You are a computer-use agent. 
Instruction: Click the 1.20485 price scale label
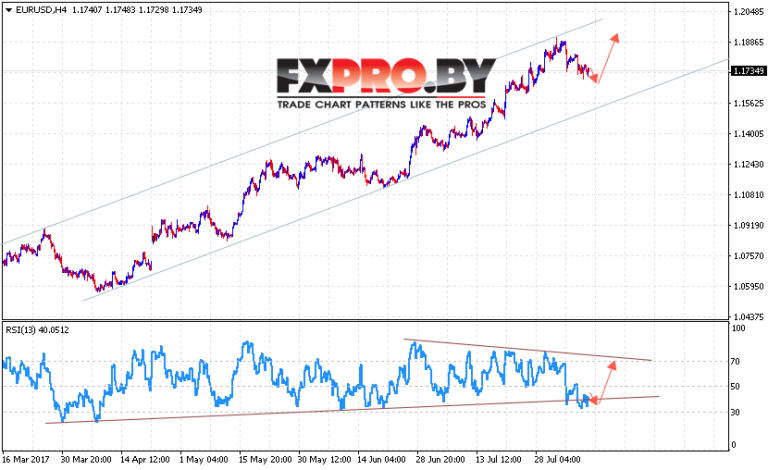point(749,12)
